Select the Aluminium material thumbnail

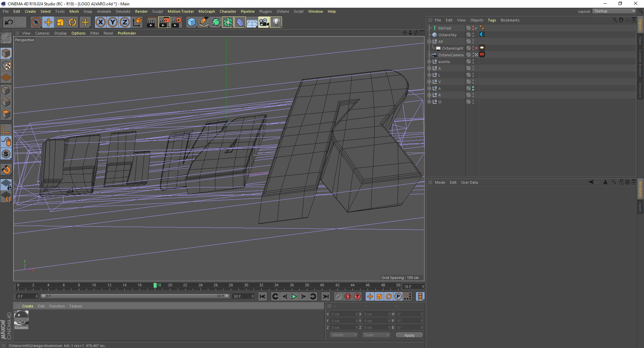point(21,318)
